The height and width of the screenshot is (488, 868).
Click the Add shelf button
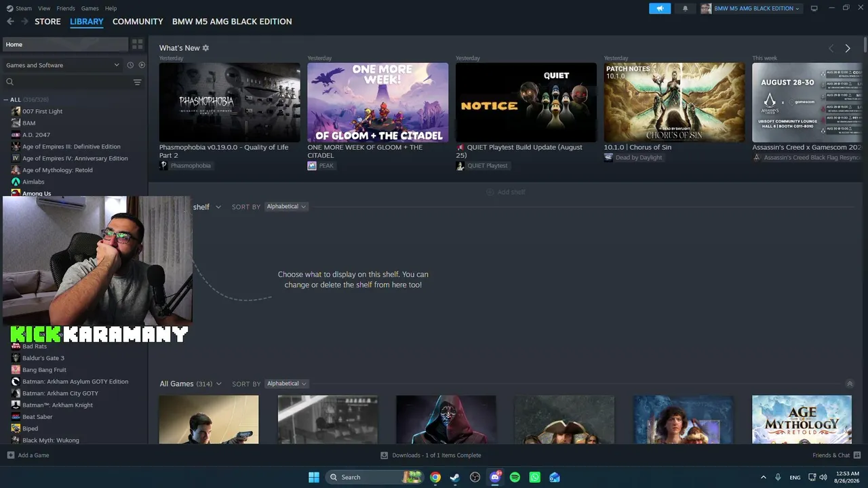506,192
